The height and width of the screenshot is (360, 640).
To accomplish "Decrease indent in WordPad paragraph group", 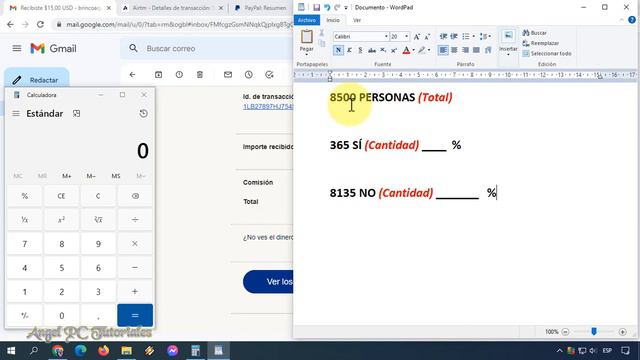I will [443, 37].
